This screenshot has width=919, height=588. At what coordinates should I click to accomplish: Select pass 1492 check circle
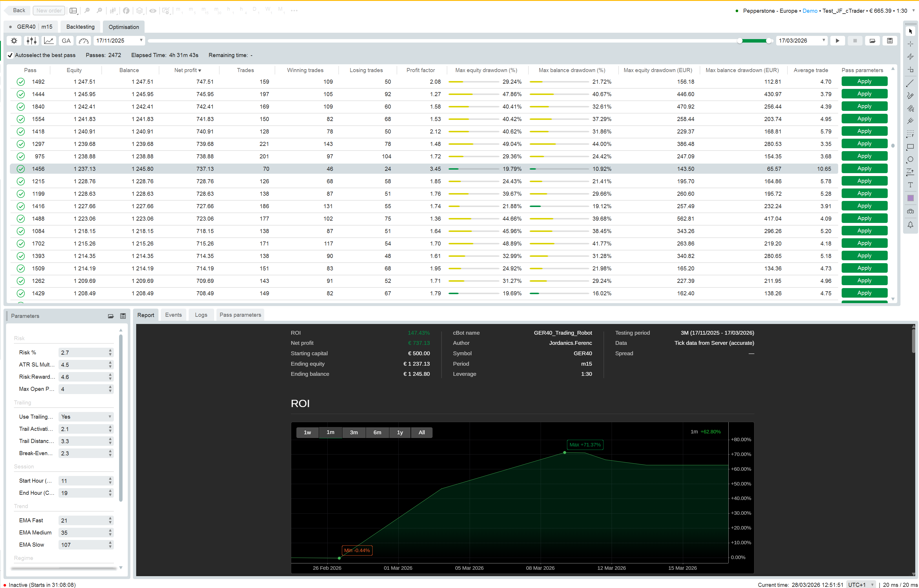[21, 82]
